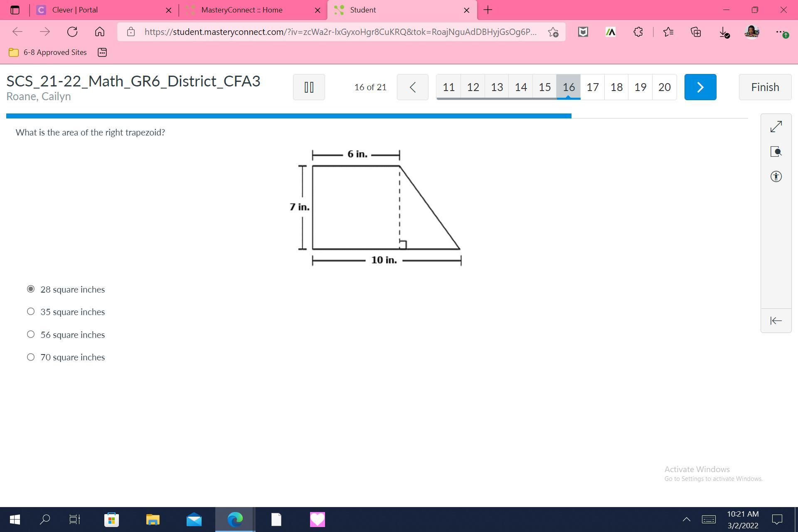
Task: Open the browser settings and more menu
Action: [x=780, y=32]
